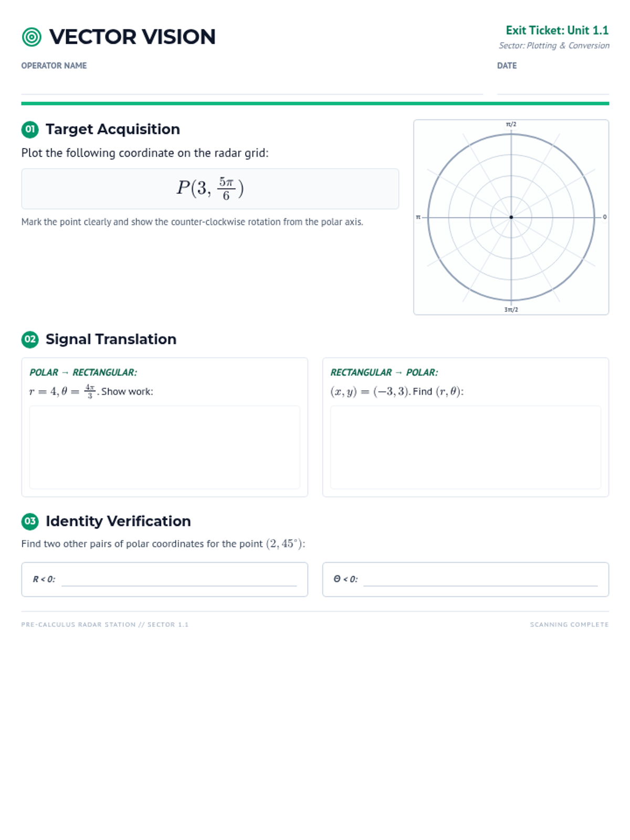Viewport: 630px width, 840px height.
Task: Click the Identity Verification section title
Action: point(118,521)
